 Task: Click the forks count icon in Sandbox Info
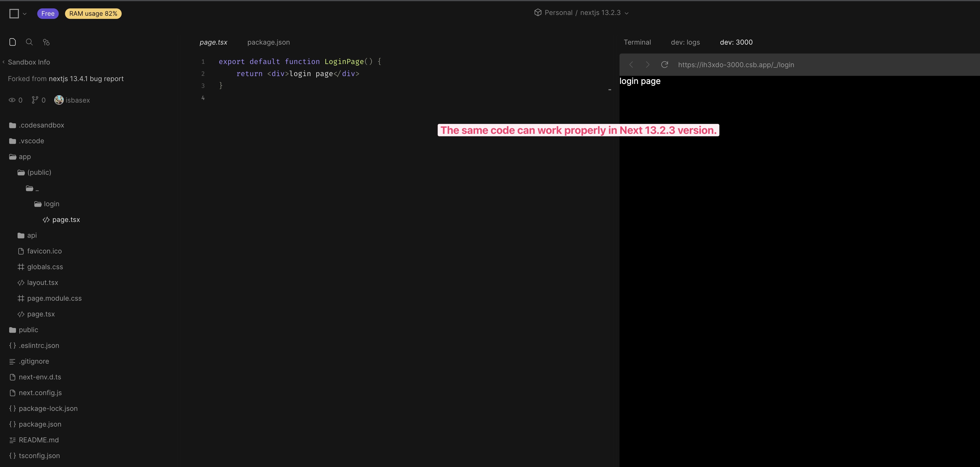tap(35, 100)
